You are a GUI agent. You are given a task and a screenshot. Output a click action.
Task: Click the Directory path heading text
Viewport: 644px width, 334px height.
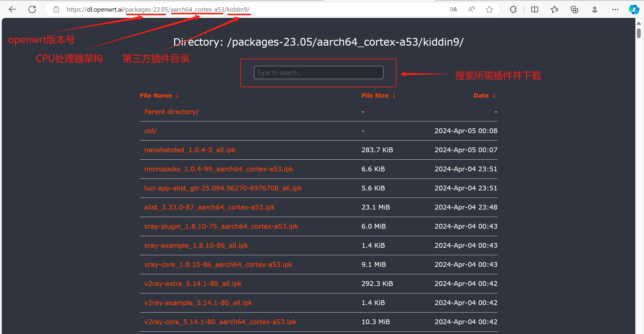pyautogui.click(x=318, y=42)
